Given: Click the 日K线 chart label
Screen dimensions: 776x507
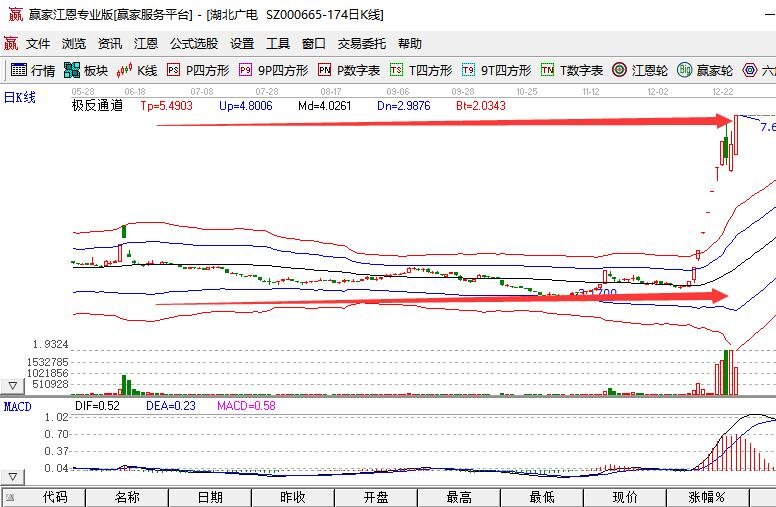Looking at the screenshot, I should point(20,98).
